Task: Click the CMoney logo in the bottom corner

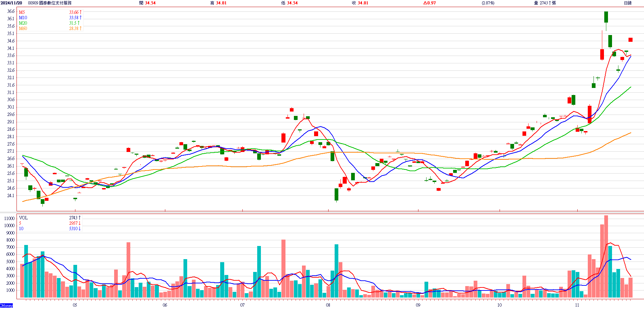Action: tap(6, 306)
